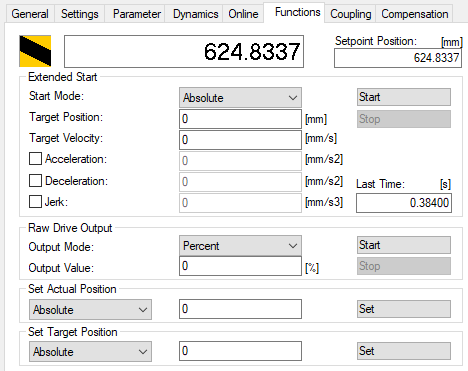
Task: Enable the Acceleration checkbox
Action: [35, 159]
